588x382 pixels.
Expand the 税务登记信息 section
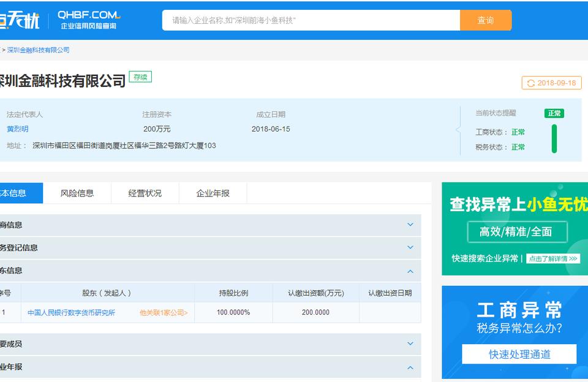(x=410, y=247)
